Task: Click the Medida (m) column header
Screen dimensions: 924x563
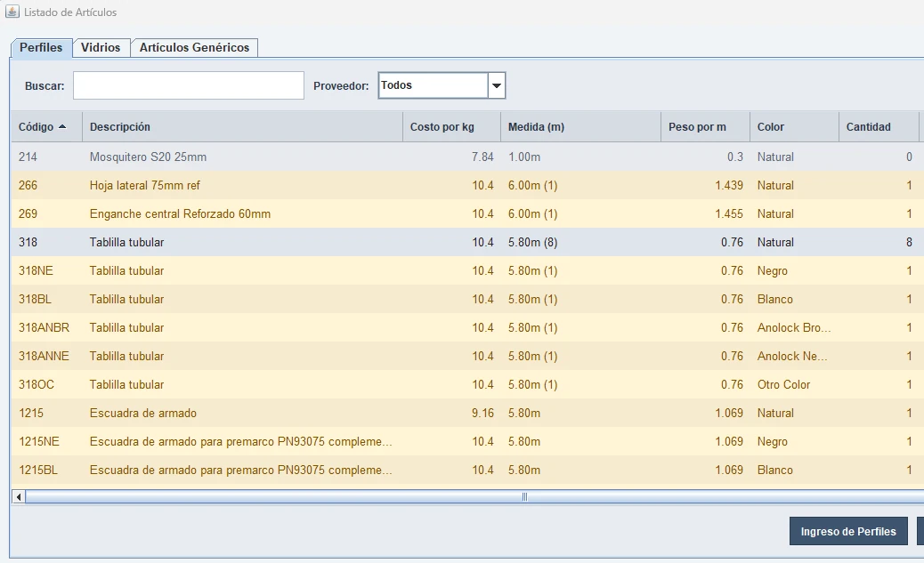Action: pyautogui.click(x=580, y=126)
